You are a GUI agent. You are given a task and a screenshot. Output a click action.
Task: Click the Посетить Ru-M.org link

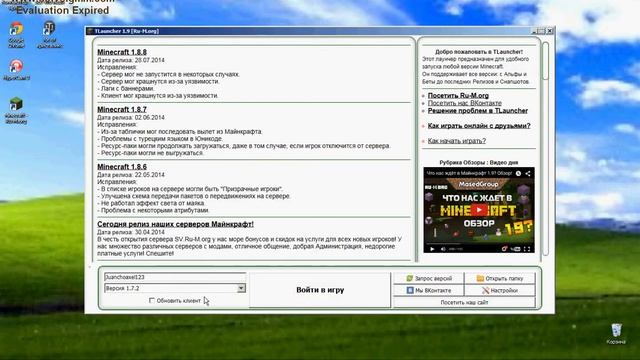[458, 96]
